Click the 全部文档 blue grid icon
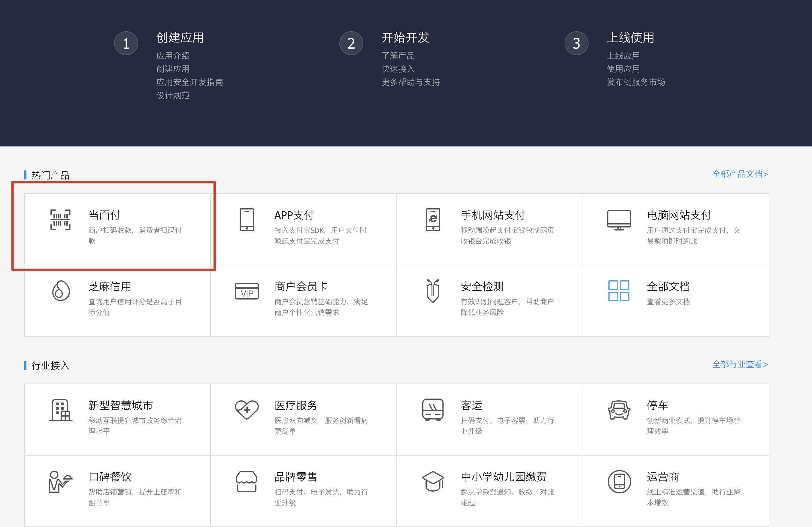 click(619, 291)
